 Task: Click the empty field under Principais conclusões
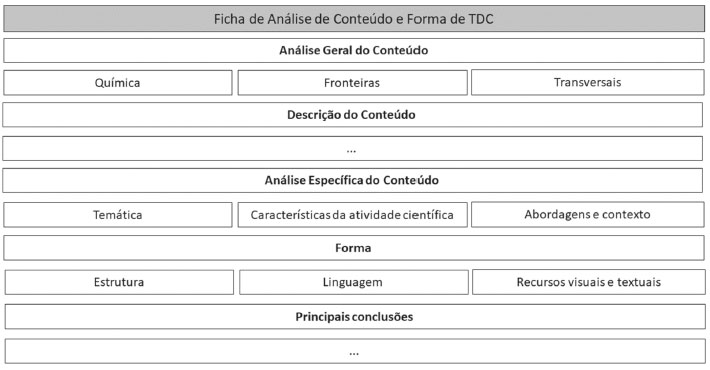(x=355, y=351)
